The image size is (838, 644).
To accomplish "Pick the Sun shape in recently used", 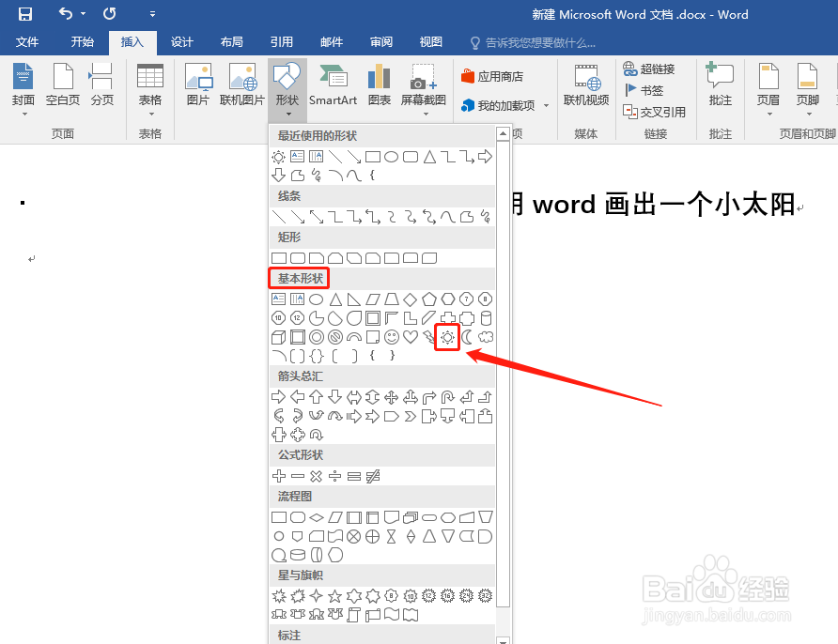I will tap(278, 157).
